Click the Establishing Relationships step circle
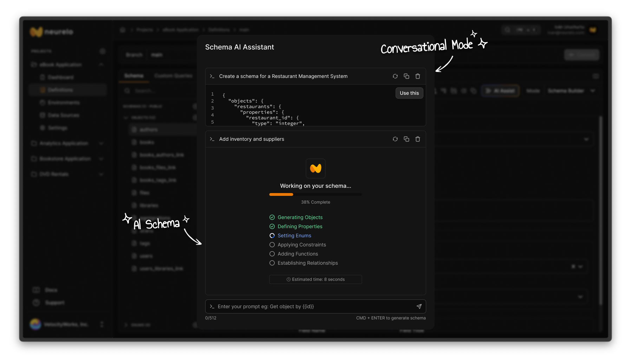631x364 pixels. coord(272,263)
